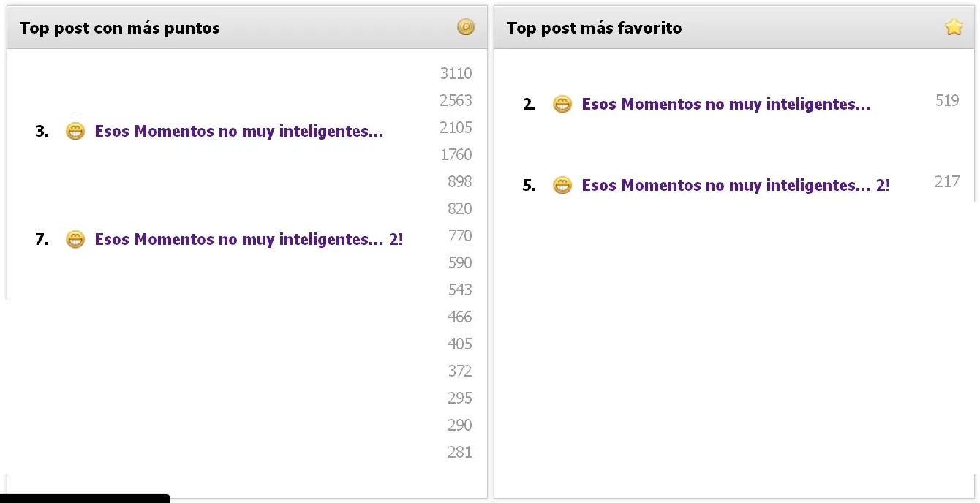Click the 770 points value
Viewport: 980px width, 503px height.
coord(460,235)
